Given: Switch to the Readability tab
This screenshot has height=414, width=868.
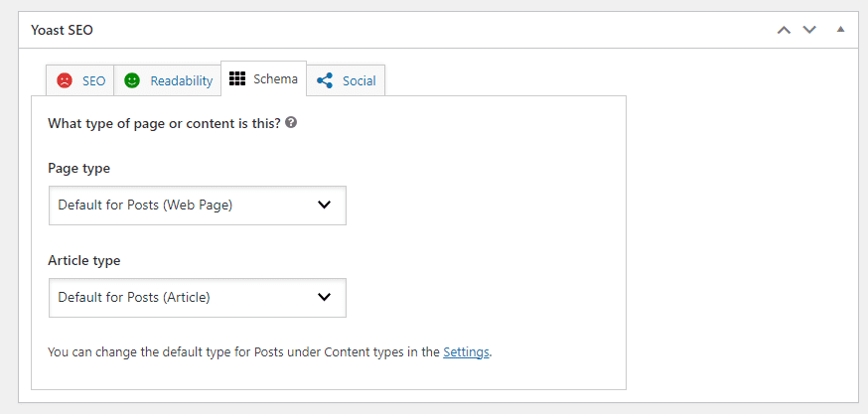Looking at the screenshot, I should (167, 80).
